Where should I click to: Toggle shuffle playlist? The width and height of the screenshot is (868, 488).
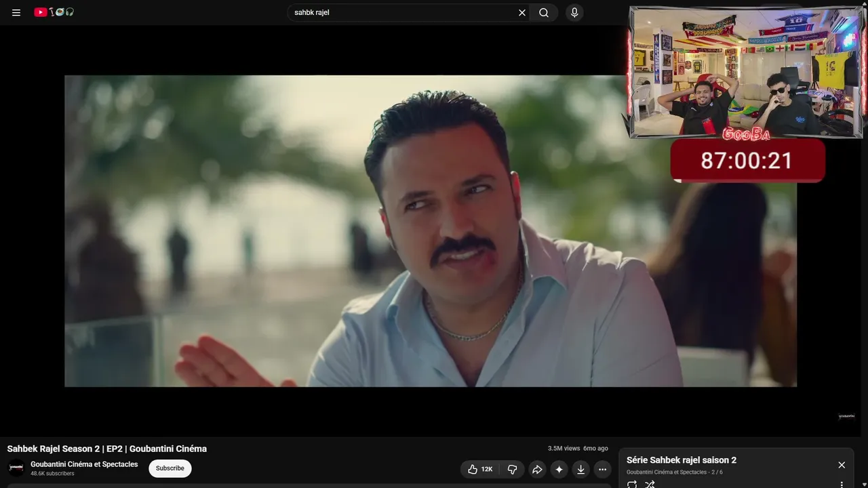[650, 484]
